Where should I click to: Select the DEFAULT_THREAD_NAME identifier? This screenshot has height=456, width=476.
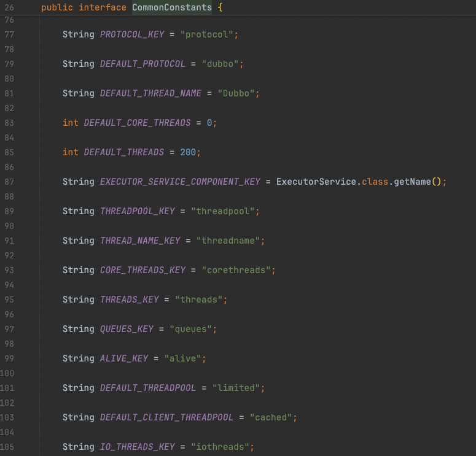(x=150, y=93)
